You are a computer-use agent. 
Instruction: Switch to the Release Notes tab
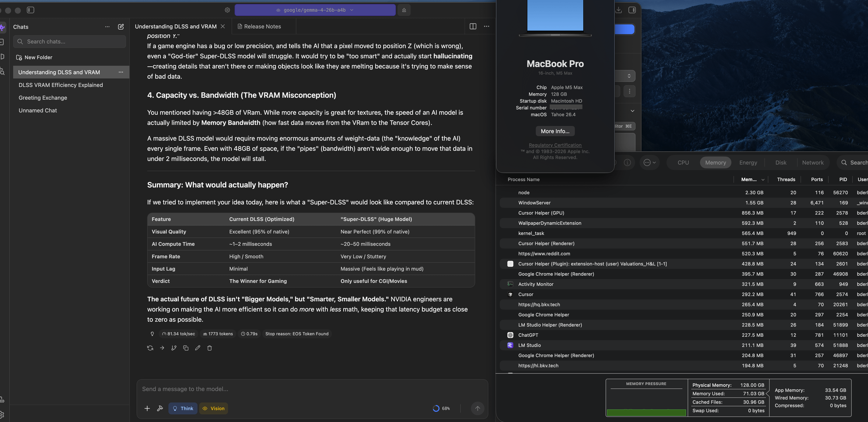[x=259, y=26]
